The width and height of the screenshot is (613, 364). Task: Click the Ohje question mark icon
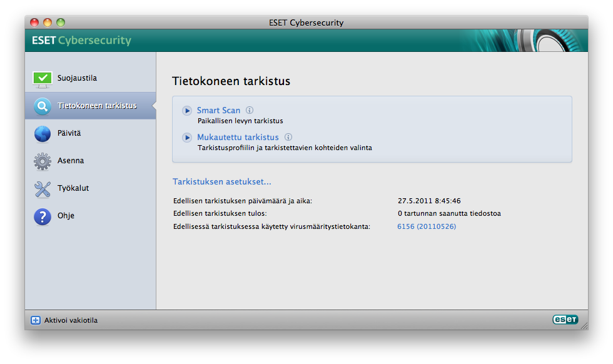click(43, 216)
